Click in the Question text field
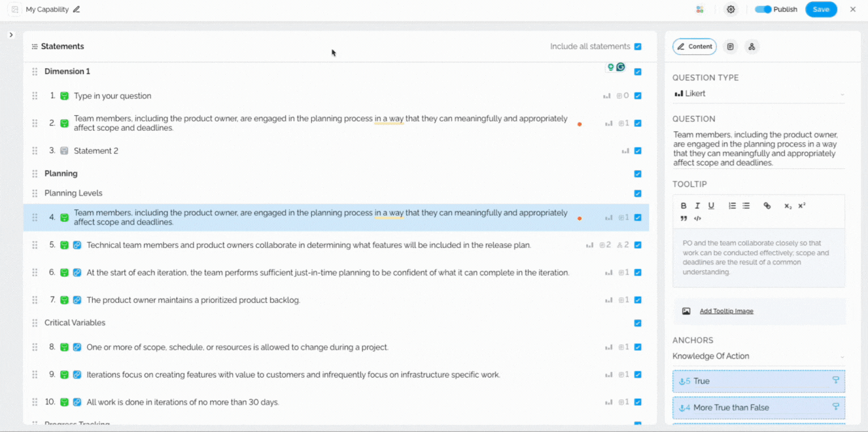868x432 pixels. coord(758,149)
